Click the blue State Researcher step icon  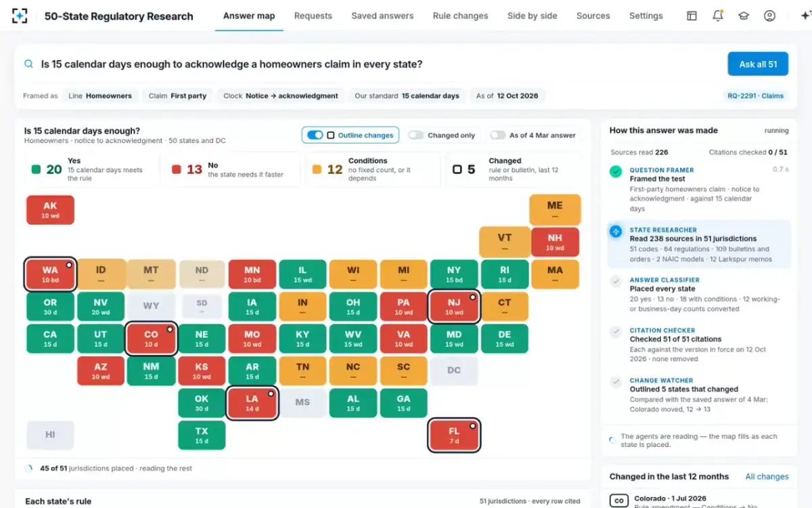616,231
